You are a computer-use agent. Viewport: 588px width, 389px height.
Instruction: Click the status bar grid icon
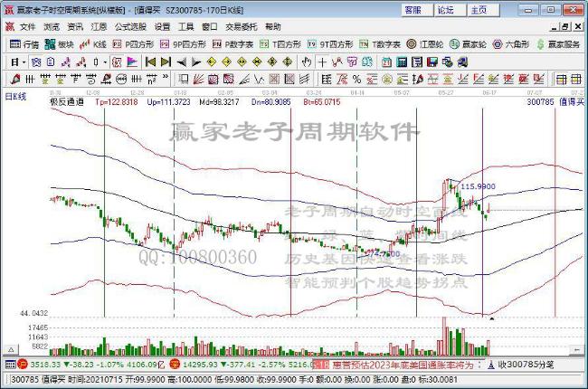[10, 365]
